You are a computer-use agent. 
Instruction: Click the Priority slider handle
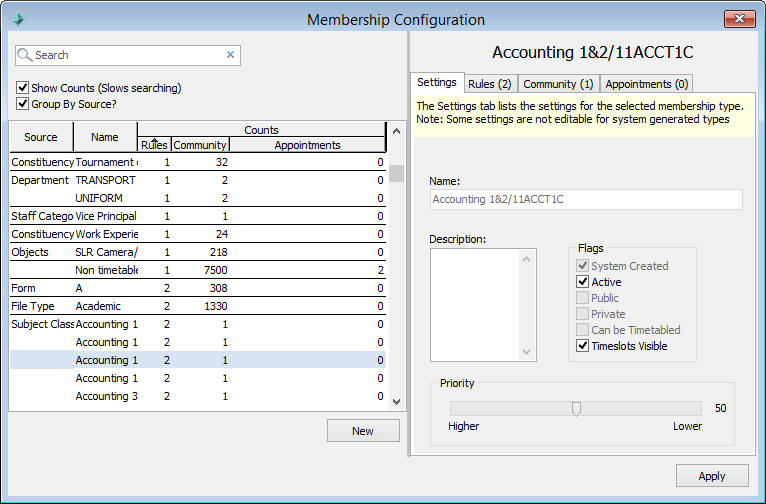pyautogui.click(x=576, y=409)
